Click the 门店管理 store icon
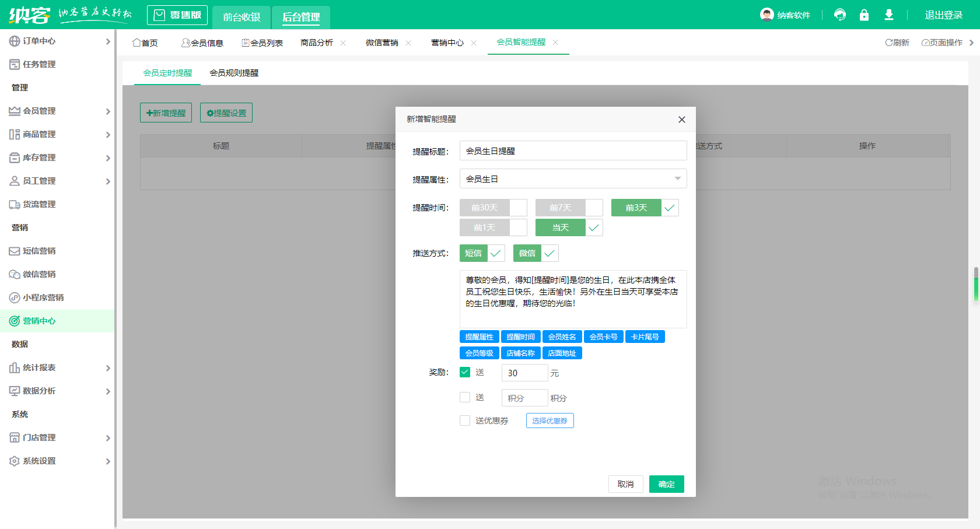This screenshot has height=529, width=980. pyautogui.click(x=15, y=437)
